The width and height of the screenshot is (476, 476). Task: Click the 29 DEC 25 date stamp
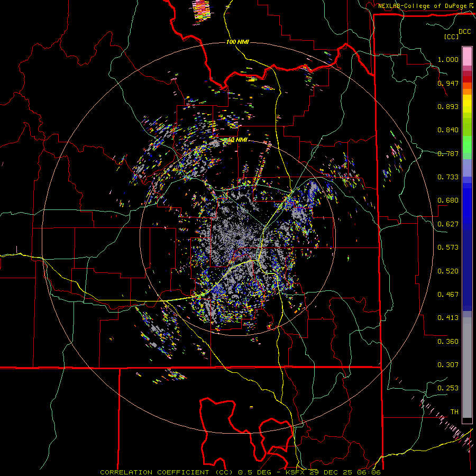pos(331,472)
